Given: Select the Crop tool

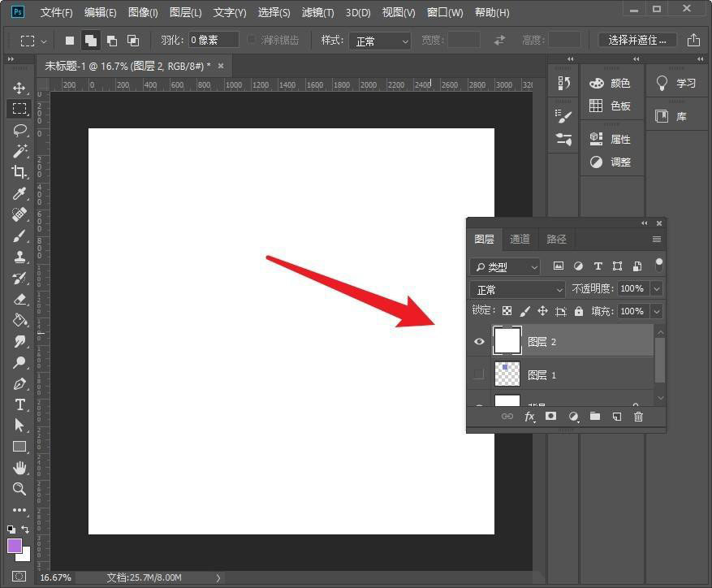Looking at the screenshot, I should (19, 172).
